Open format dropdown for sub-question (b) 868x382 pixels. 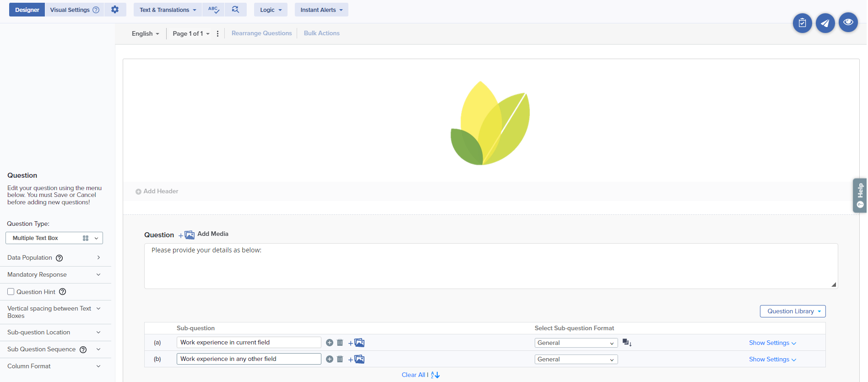tap(575, 360)
